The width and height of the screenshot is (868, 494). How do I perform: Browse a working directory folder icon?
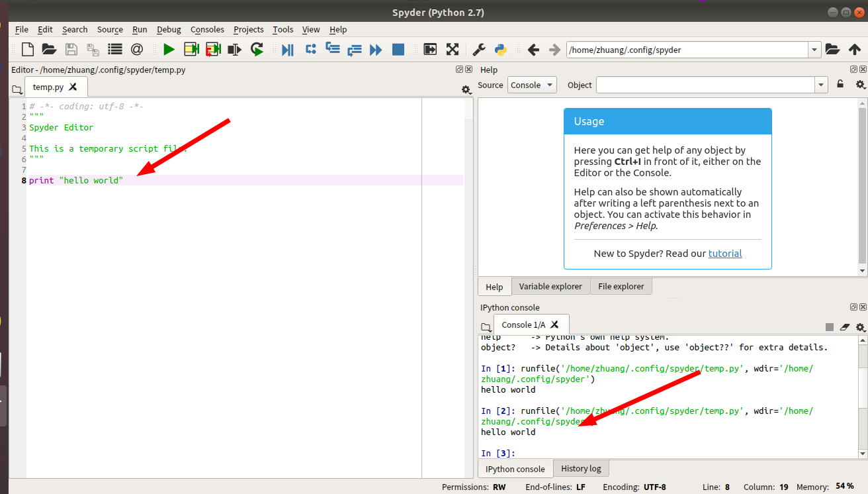point(832,49)
